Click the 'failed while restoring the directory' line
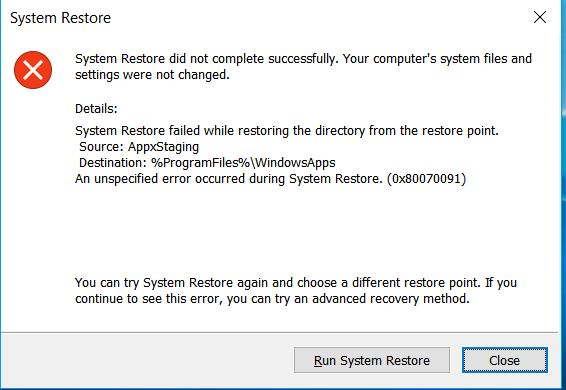Image resolution: width=566 pixels, height=390 pixels. pyautogui.click(x=287, y=130)
